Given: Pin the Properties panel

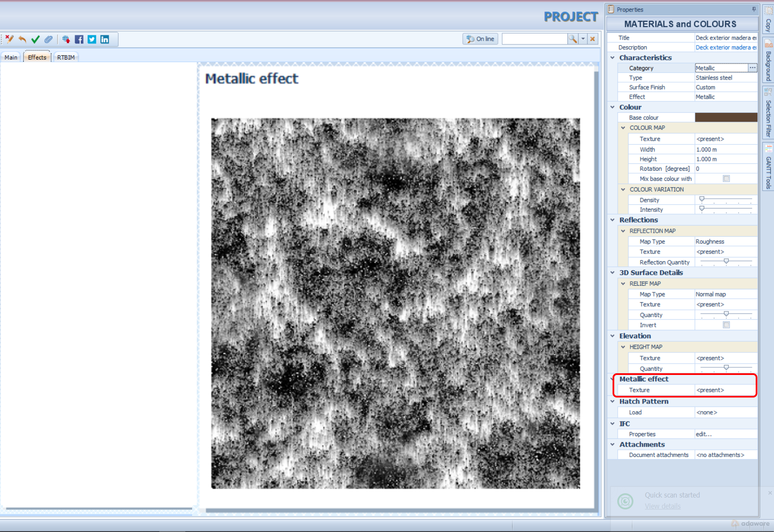Looking at the screenshot, I should pyautogui.click(x=754, y=9).
